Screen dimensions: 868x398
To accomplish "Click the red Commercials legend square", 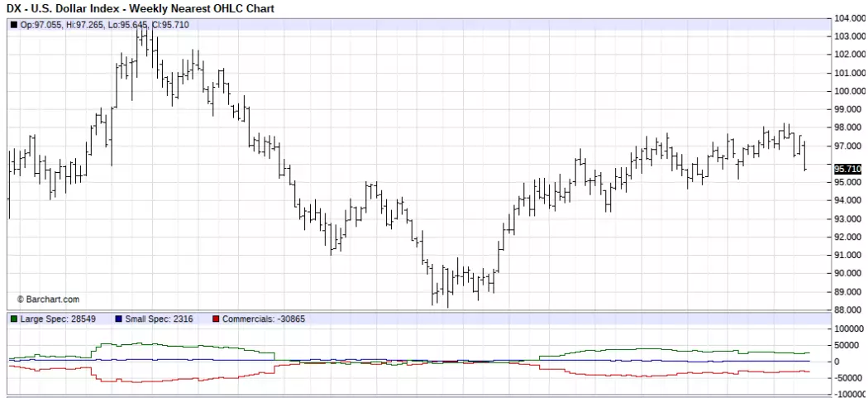I will (x=215, y=319).
